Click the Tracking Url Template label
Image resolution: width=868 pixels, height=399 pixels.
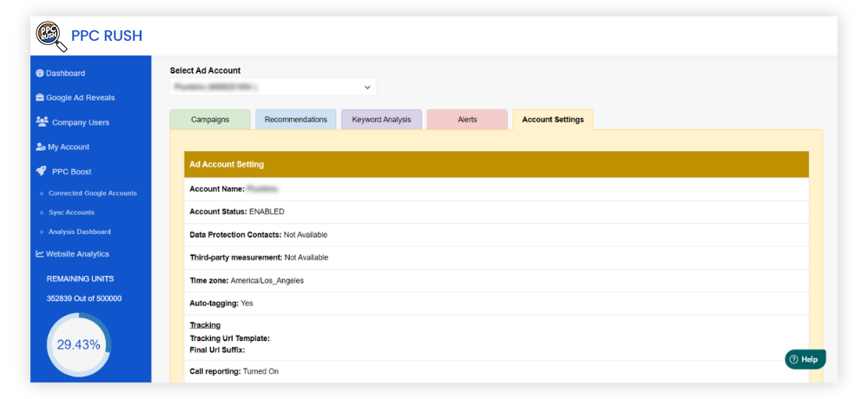click(x=230, y=338)
